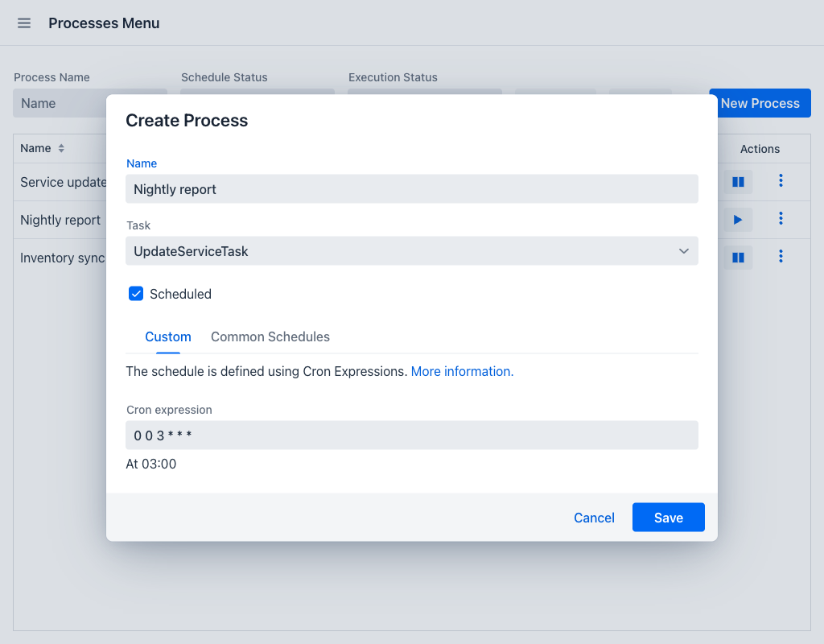This screenshot has width=824, height=644.
Task: Save the new process
Action: pos(669,518)
